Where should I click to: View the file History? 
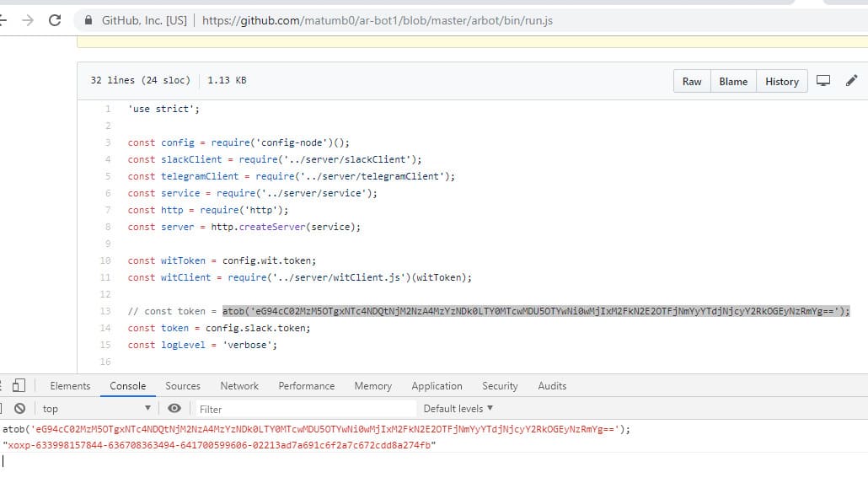(781, 82)
